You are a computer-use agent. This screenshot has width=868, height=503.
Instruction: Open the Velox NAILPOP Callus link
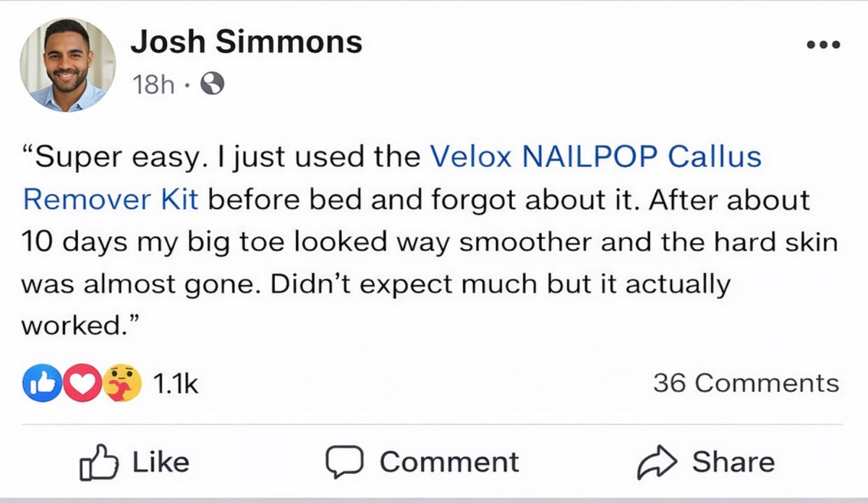pyautogui.click(x=595, y=156)
